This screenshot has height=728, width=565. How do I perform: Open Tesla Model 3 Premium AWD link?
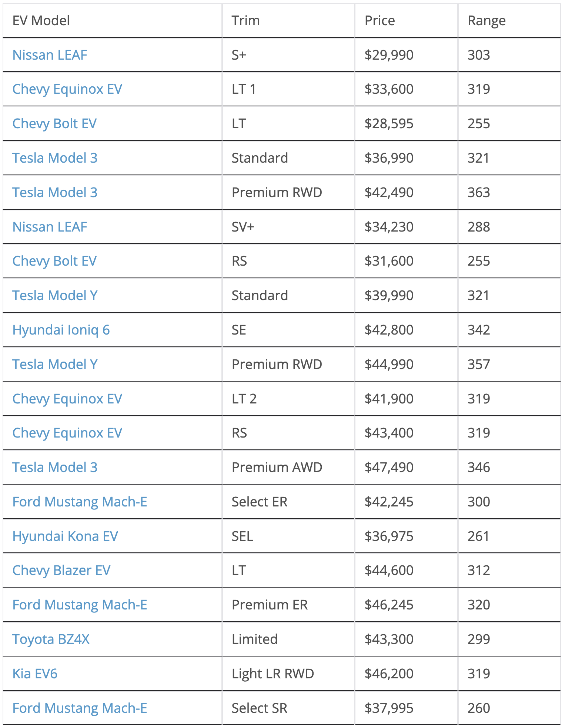tap(55, 468)
